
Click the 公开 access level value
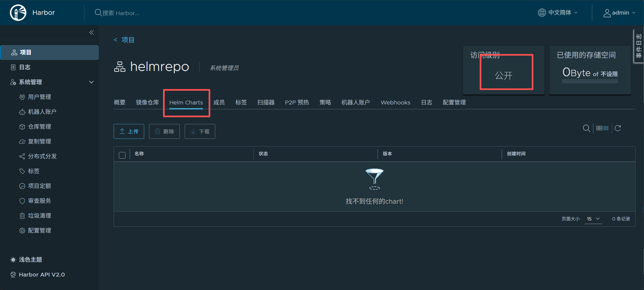[504, 76]
